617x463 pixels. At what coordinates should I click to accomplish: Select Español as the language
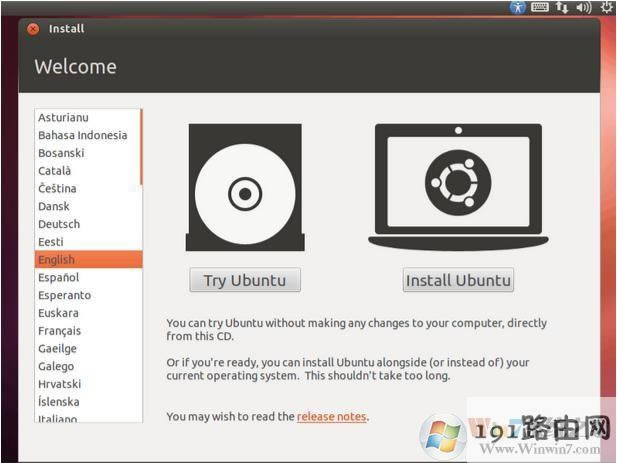(58, 277)
